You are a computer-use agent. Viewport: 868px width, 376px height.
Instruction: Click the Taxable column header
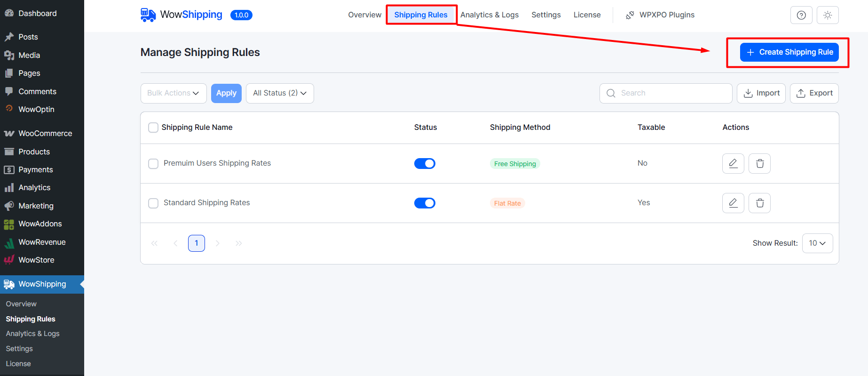coord(651,128)
